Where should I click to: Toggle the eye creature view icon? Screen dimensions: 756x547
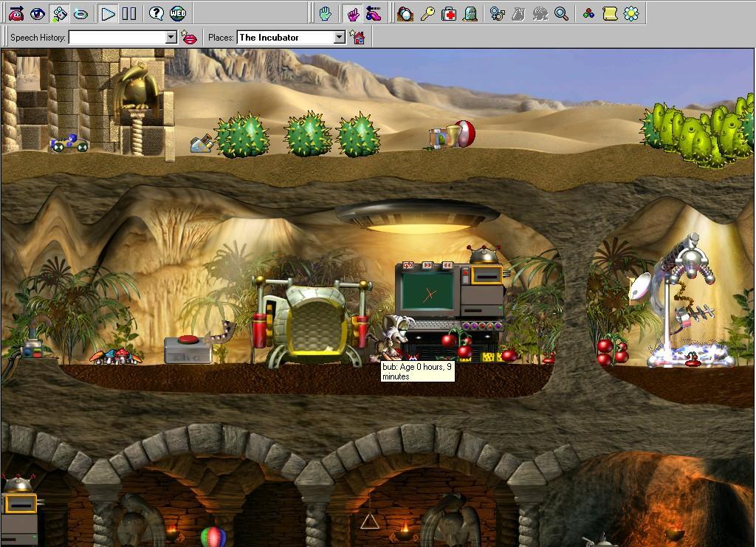38,13
